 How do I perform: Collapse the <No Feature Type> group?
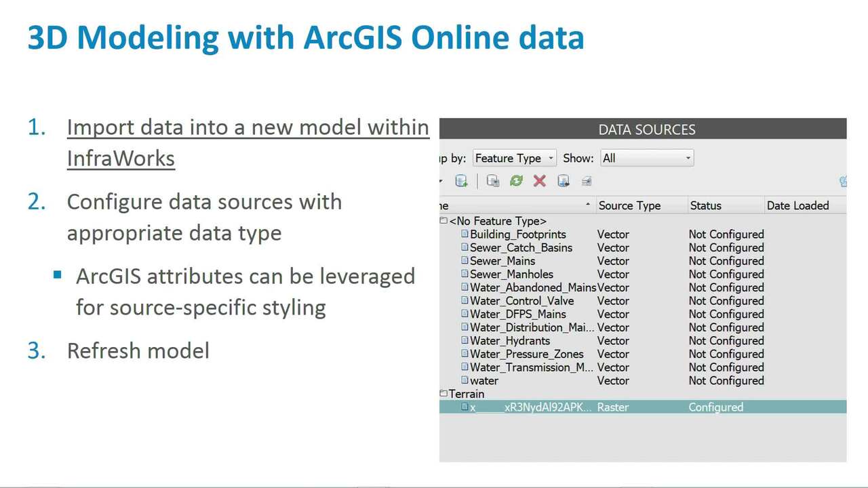click(x=443, y=221)
